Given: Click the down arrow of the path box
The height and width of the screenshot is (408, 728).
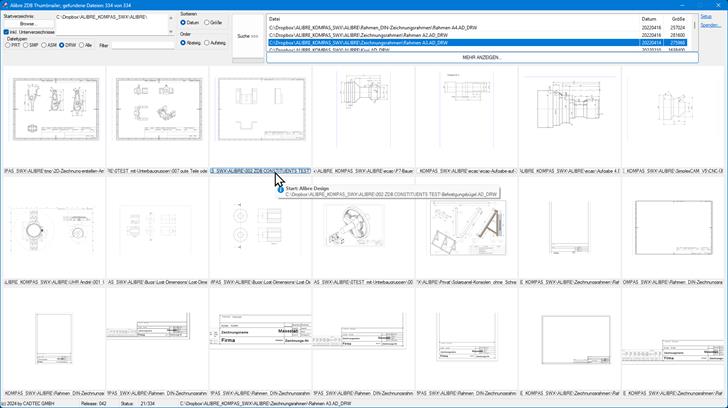Looking at the screenshot, I should coord(171,31).
